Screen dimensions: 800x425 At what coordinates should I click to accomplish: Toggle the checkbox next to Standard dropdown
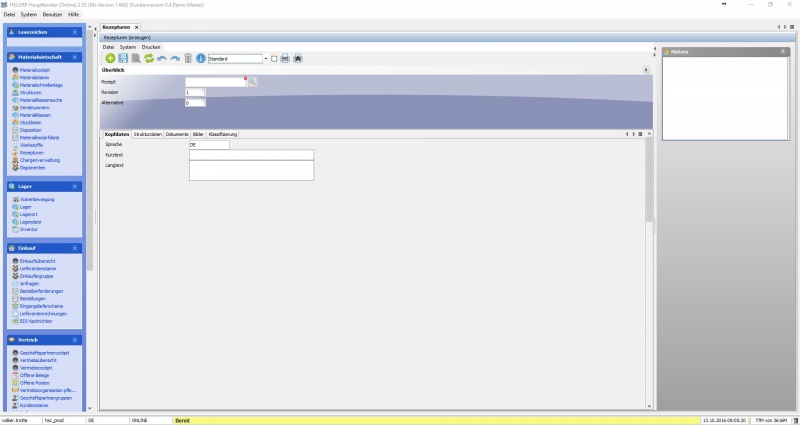click(274, 59)
